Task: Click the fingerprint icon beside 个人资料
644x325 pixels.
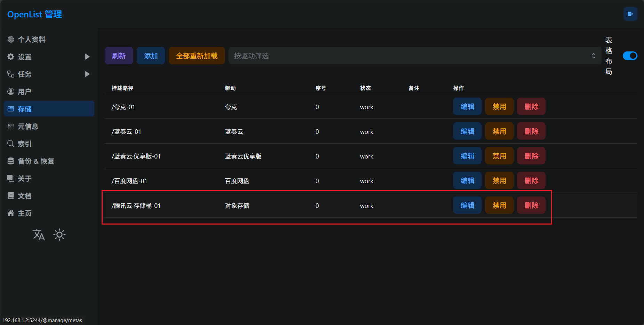Action: pos(11,40)
